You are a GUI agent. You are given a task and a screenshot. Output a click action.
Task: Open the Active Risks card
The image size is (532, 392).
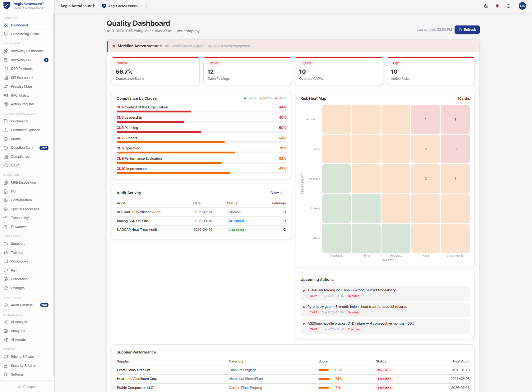(431, 71)
